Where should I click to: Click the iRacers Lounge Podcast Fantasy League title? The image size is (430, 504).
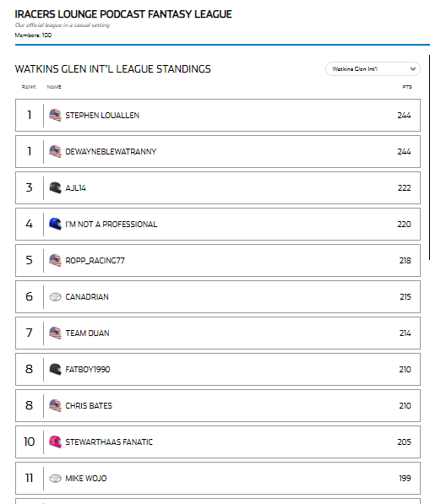[123, 14]
